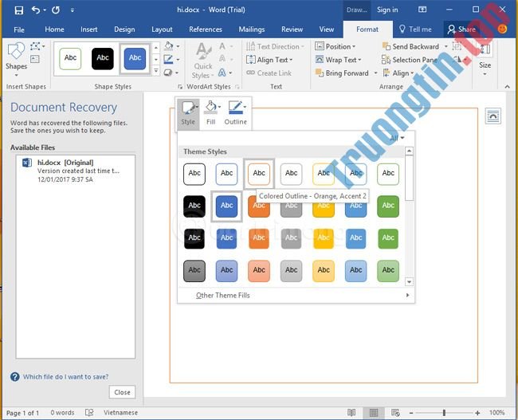This screenshot has width=518, height=420.
Task: Choose light orange Abc style in bottom row
Action: pyautogui.click(x=259, y=271)
